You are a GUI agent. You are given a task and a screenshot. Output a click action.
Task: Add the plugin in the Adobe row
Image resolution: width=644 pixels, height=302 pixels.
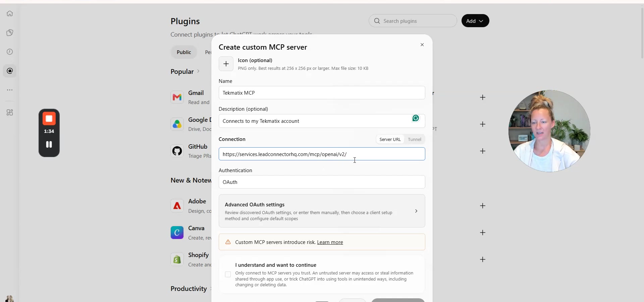click(483, 206)
